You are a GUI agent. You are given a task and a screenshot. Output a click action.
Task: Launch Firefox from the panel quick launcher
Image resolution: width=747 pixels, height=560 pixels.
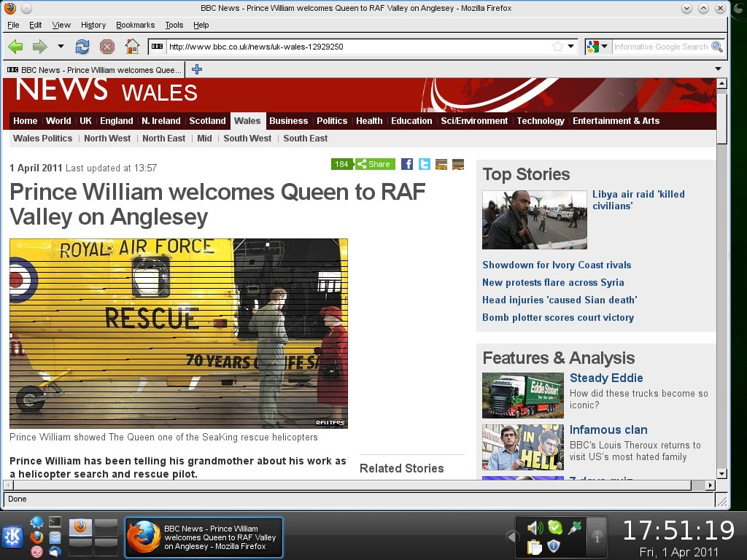(36, 537)
